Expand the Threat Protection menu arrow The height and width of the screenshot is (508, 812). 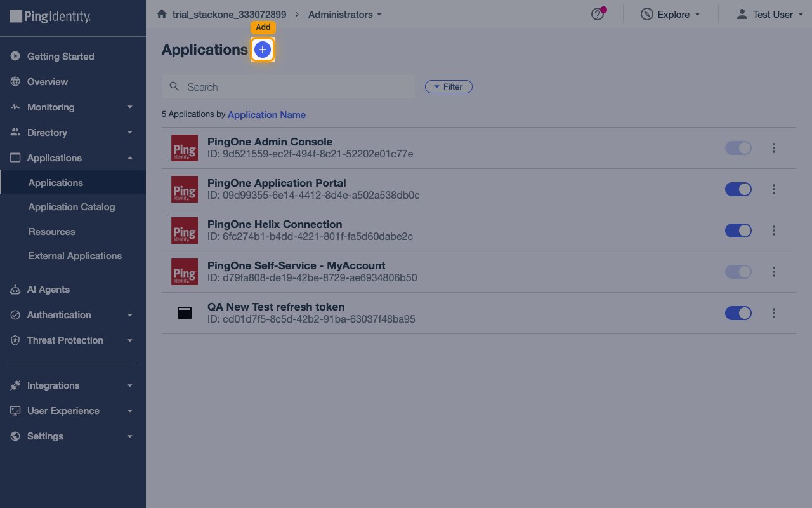pos(130,340)
